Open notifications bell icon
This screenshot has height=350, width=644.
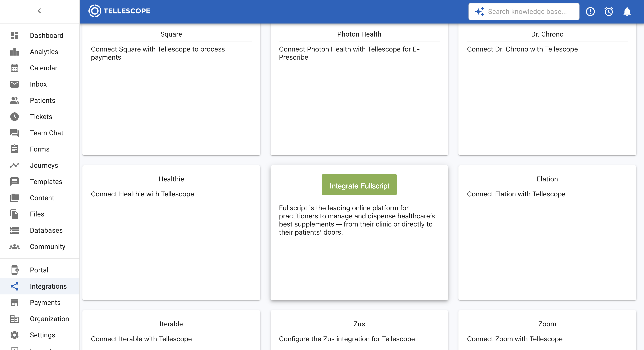point(627,12)
